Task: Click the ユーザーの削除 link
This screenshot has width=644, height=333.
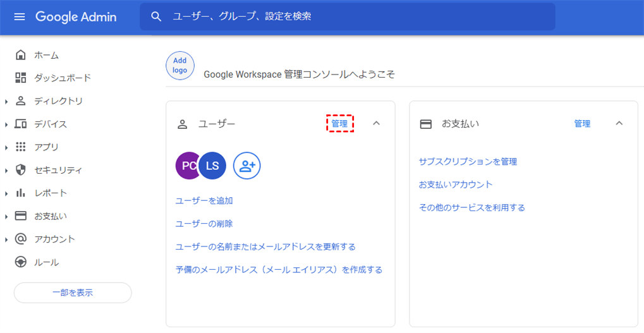Action: click(204, 224)
